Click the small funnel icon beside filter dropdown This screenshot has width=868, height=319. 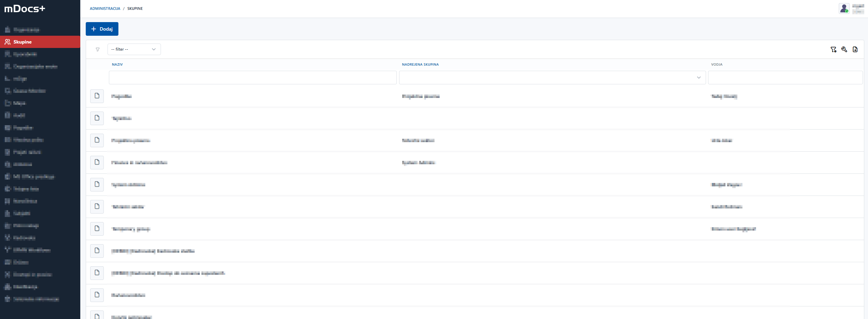(98, 50)
